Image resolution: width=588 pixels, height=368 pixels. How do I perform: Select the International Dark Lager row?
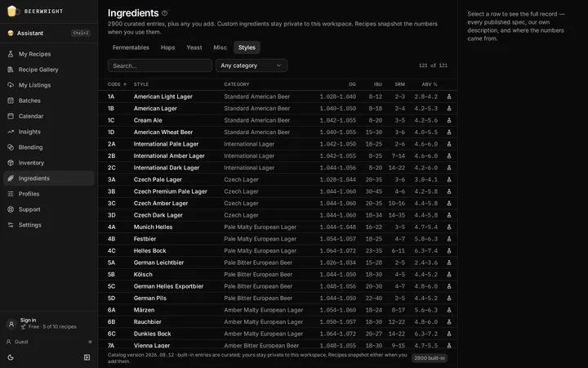coord(278,168)
